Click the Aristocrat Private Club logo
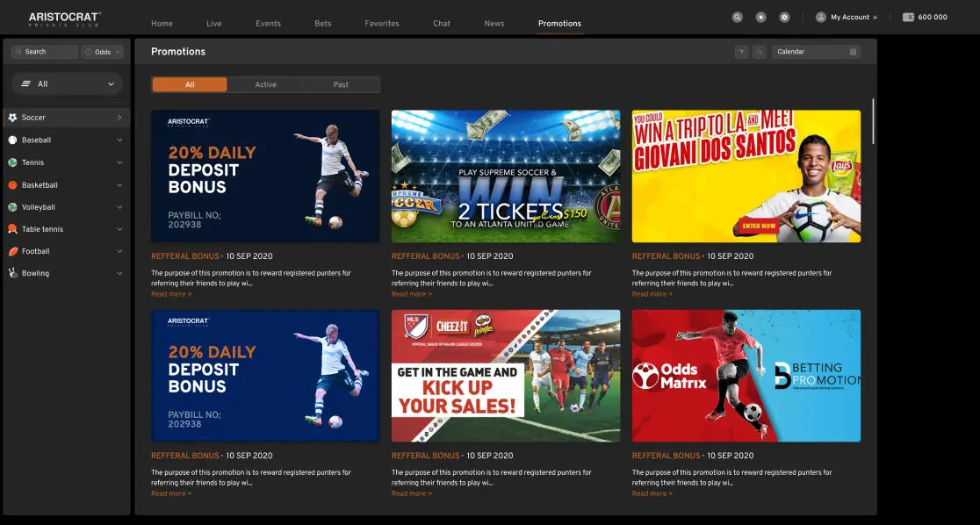Viewport: 980px width, 525px height. 65,17
